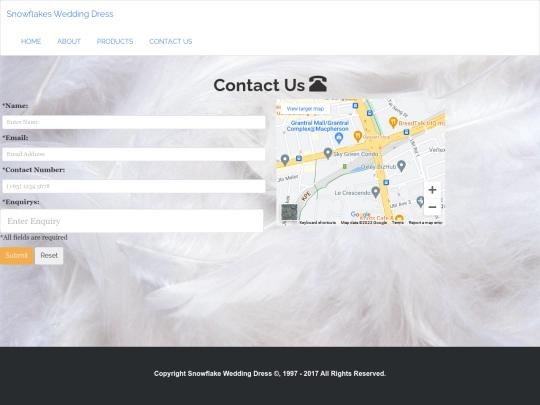Reset the contact form
Screen dimensions: 540x405
click(49, 256)
